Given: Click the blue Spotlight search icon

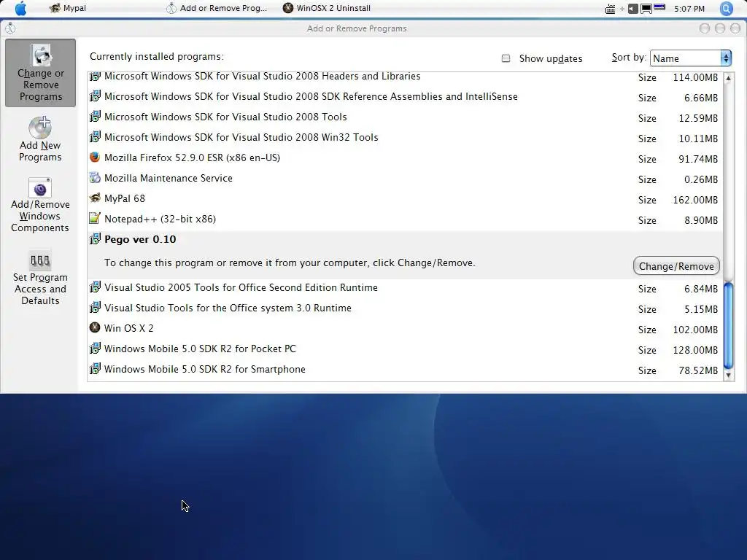Looking at the screenshot, I should [x=726, y=8].
